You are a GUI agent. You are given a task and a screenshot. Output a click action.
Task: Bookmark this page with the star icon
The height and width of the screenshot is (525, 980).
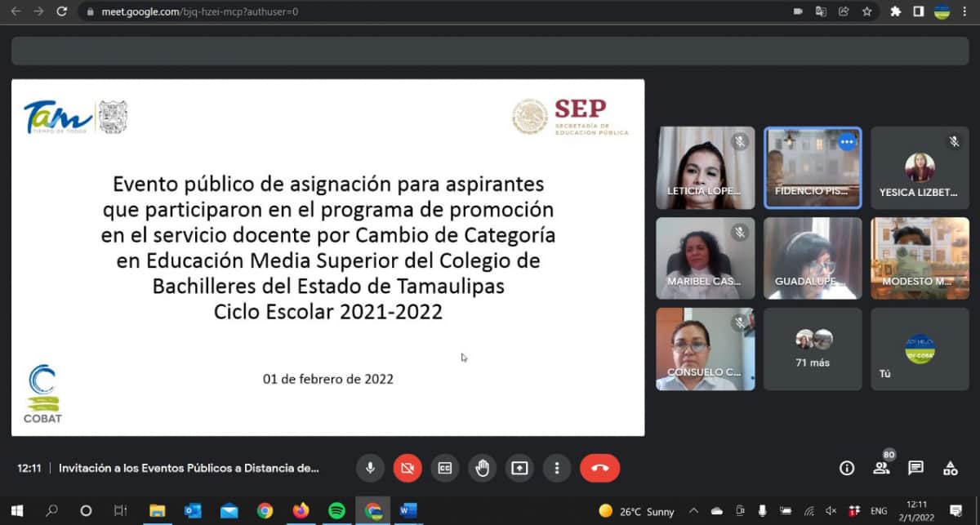point(866,11)
